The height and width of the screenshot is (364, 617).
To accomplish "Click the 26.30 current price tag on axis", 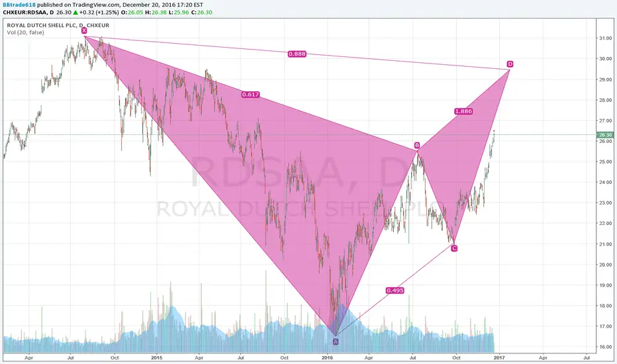I will tap(605, 135).
